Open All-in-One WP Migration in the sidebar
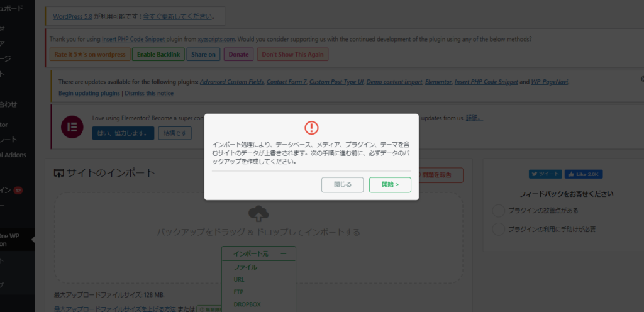Viewport: 644px width, 312px height. (14, 239)
